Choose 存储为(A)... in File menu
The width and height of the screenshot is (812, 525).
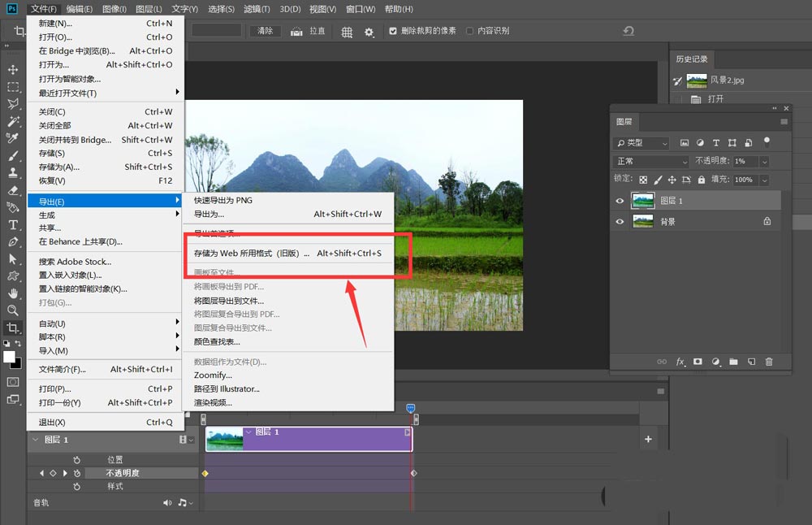point(105,167)
